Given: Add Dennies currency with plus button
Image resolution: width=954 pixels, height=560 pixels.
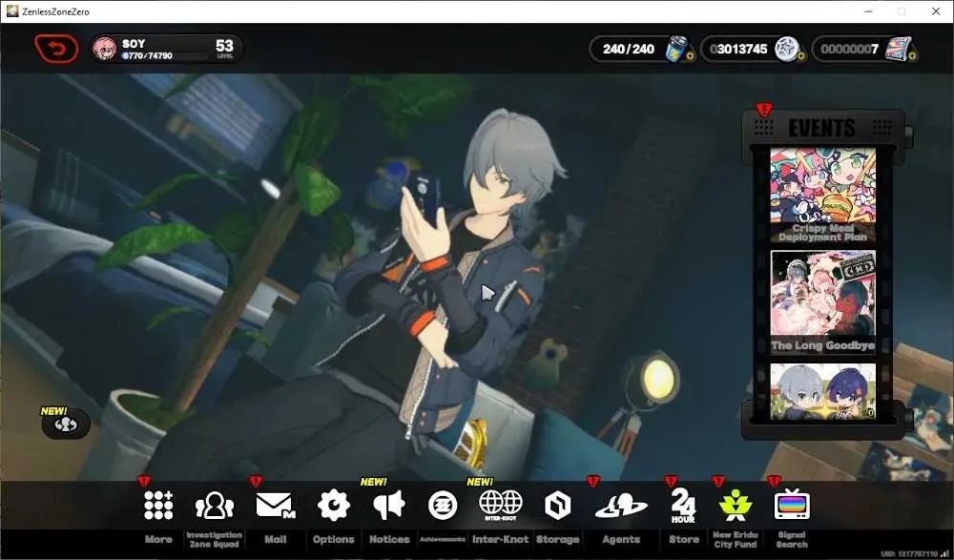Looking at the screenshot, I should pos(800,56).
